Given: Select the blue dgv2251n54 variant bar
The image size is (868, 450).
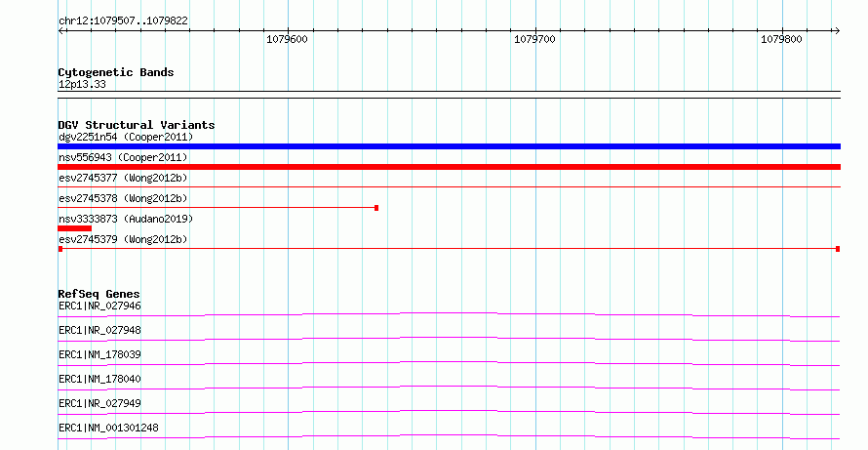Looking at the screenshot, I should pos(449,146).
